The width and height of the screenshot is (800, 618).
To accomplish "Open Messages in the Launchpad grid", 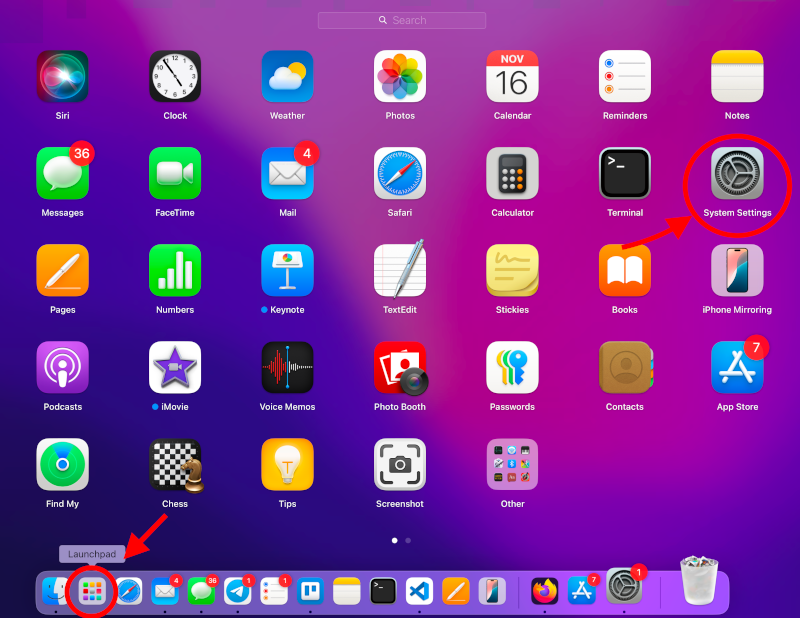I will [x=62, y=173].
